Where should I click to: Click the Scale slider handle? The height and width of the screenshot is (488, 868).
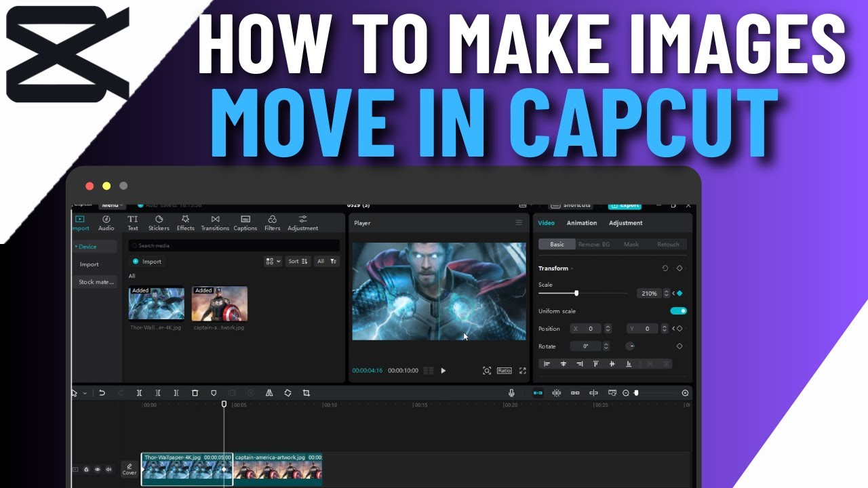[x=576, y=293]
